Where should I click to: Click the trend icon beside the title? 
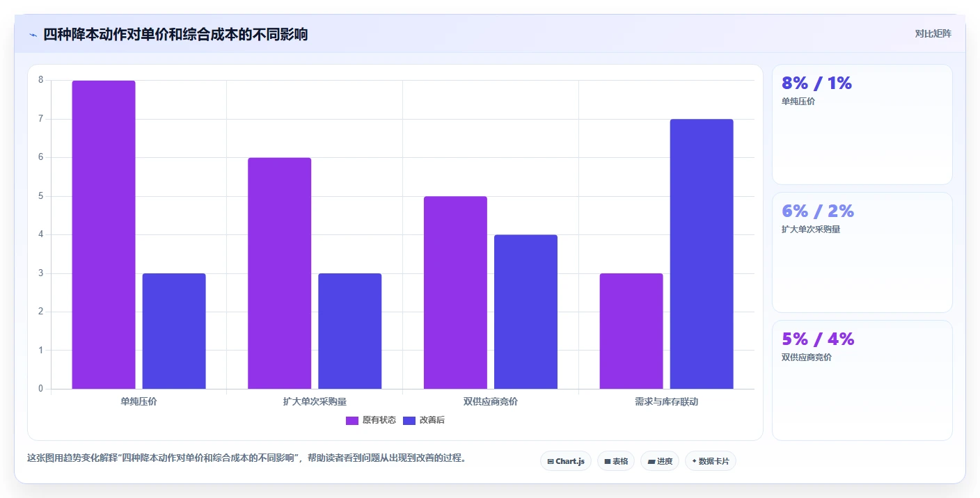[33, 35]
